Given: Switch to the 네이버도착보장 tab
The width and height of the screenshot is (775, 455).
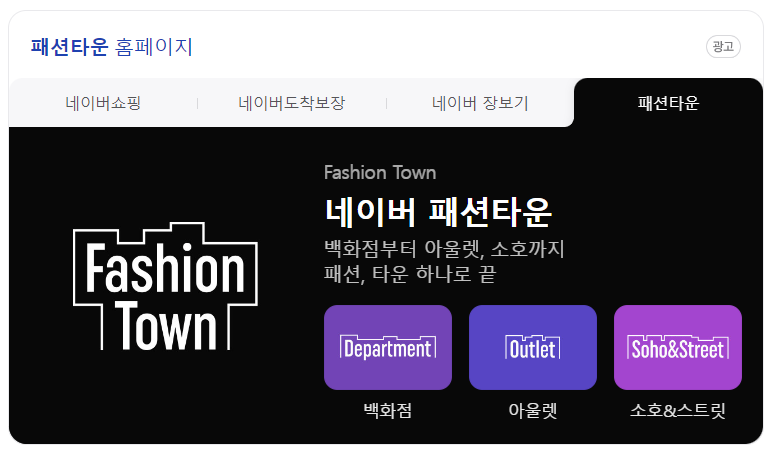Looking at the screenshot, I should point(292,103).
